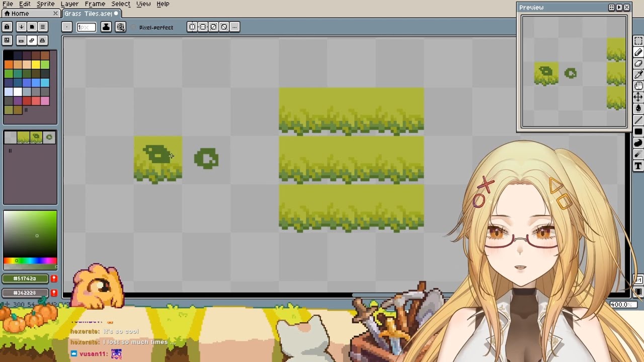Open the ink type options
This screenshot has height=362, width=644.
[106, 27]
